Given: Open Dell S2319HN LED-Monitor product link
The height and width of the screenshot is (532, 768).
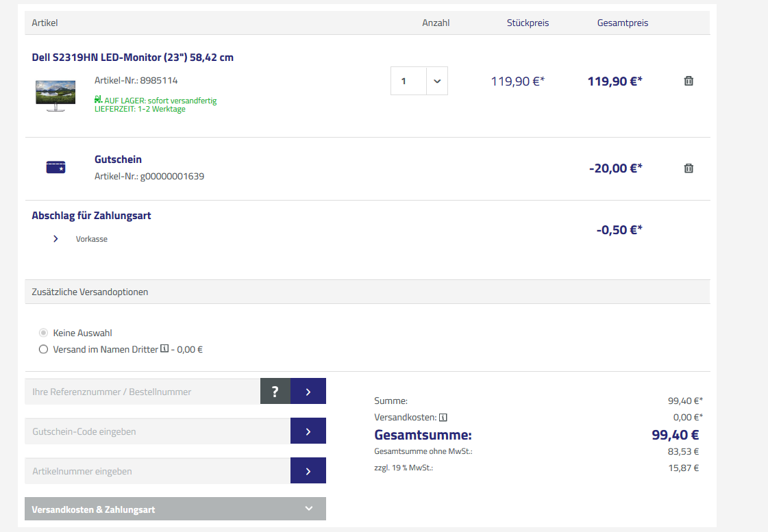Looking at the screenshot, I should click(132, 58).
